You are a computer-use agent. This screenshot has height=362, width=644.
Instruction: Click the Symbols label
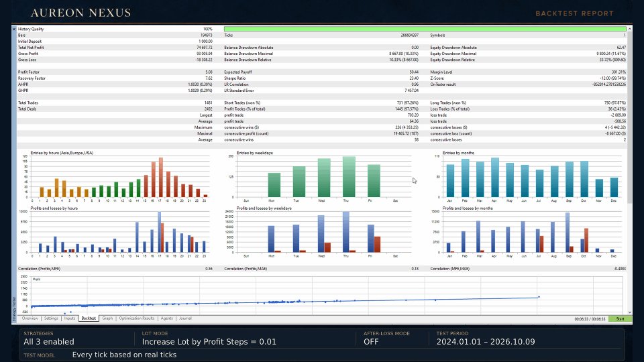click(437, 36)
